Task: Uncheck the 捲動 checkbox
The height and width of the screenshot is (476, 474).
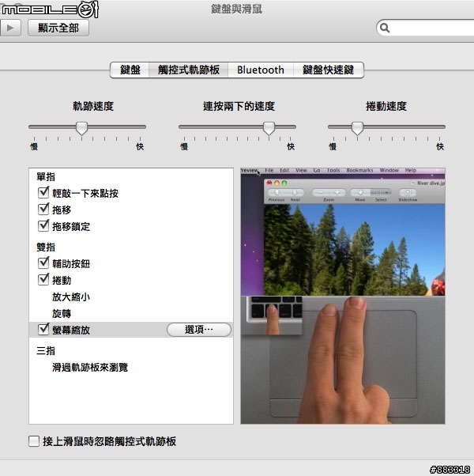Action: [43, 280]
